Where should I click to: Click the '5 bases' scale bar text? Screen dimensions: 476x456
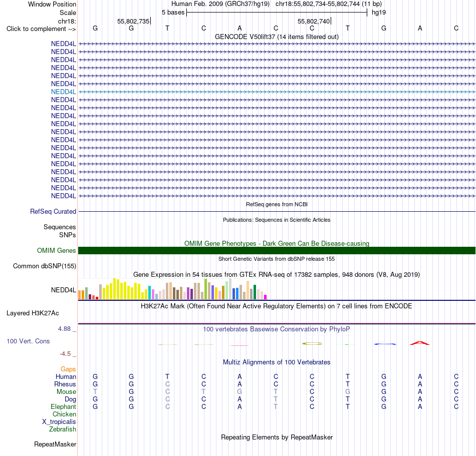click(173, 13)
